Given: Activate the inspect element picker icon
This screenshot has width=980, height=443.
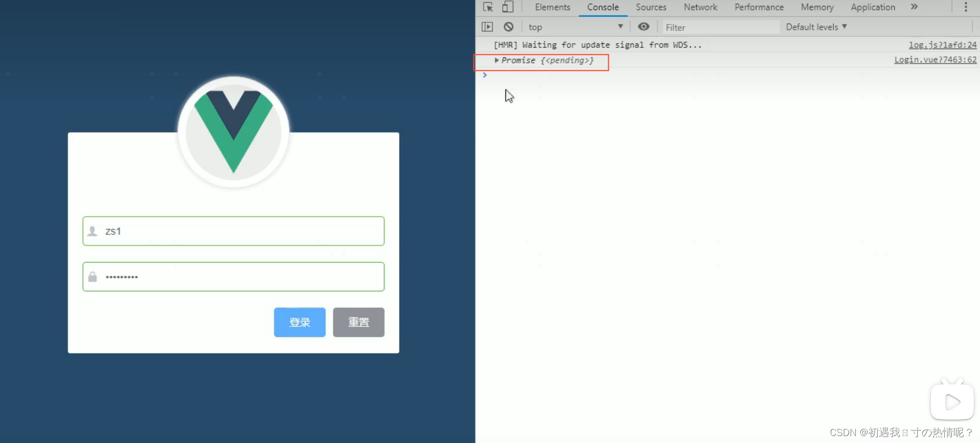Looking at the screenshot, I should [x=488, y=7].
